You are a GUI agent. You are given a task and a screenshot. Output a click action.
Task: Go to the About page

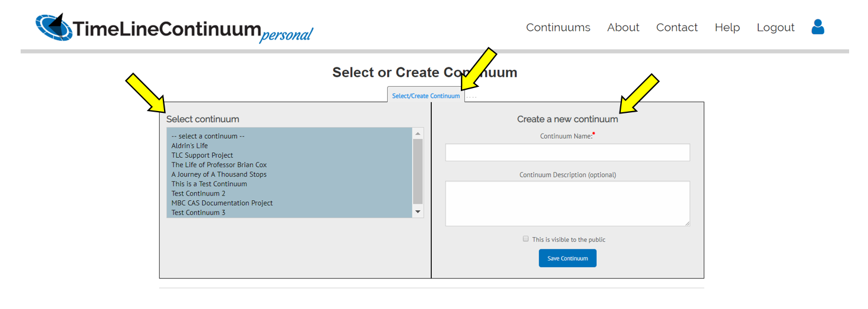coord(623,28)
